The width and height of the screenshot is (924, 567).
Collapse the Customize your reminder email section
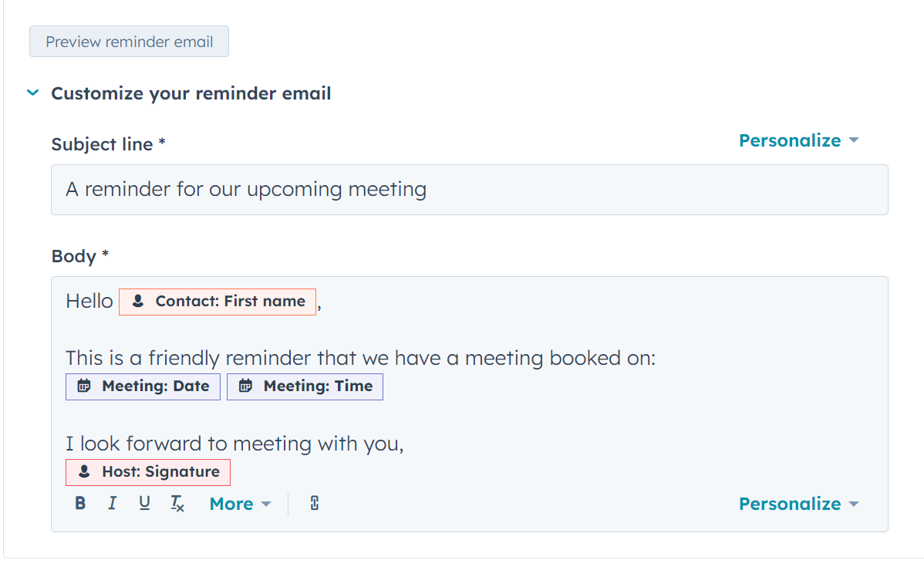(x=32, y=93)
